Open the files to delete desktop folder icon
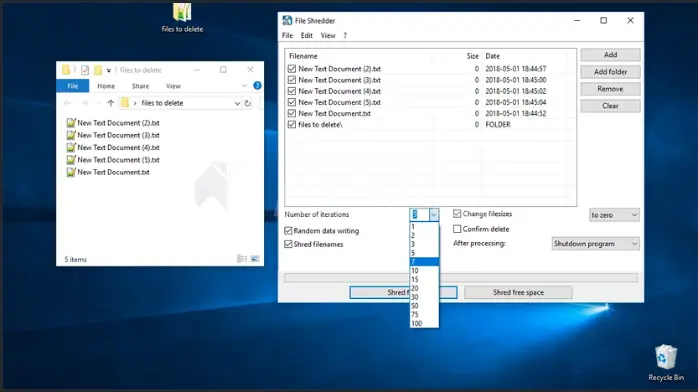Screen dimensions: 698x392 pyautogui.click(x=182, y=12)
